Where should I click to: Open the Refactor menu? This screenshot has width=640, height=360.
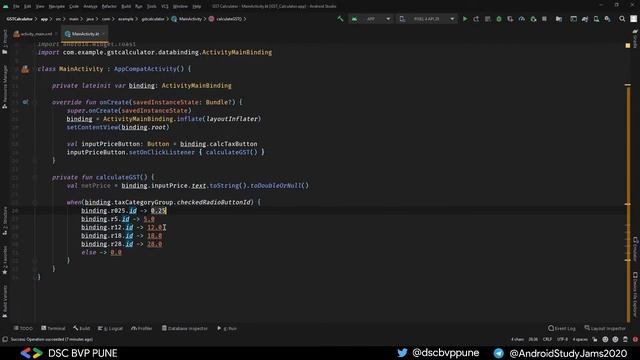[109, 6]
